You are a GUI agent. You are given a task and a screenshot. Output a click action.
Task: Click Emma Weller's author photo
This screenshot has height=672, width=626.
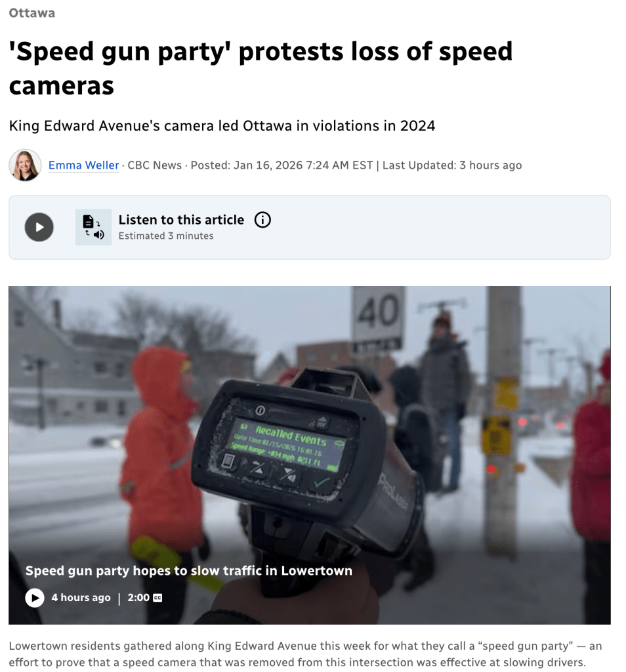(x=25, y=165)
